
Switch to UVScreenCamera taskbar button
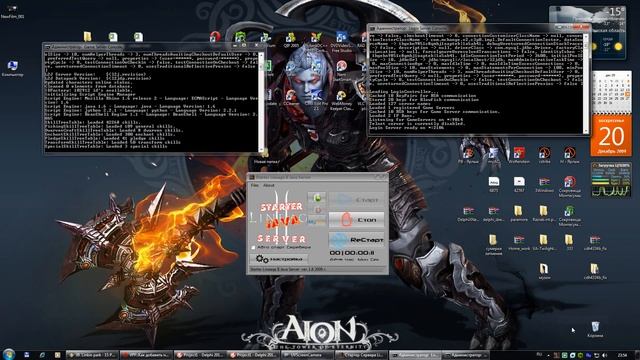pyautogui.click(x=307, y=355)
